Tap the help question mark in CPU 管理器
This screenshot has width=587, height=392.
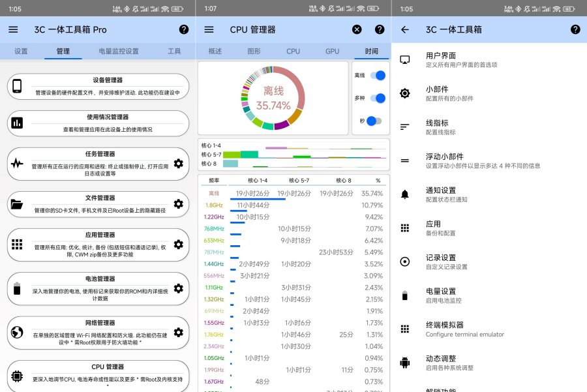380,29
